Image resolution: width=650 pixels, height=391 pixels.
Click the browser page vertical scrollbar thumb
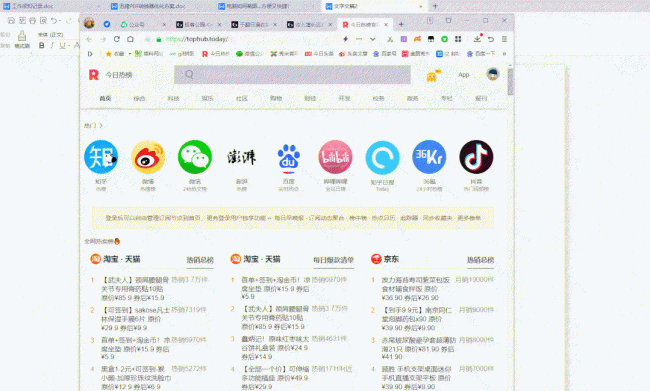click(x=510, y=81)
